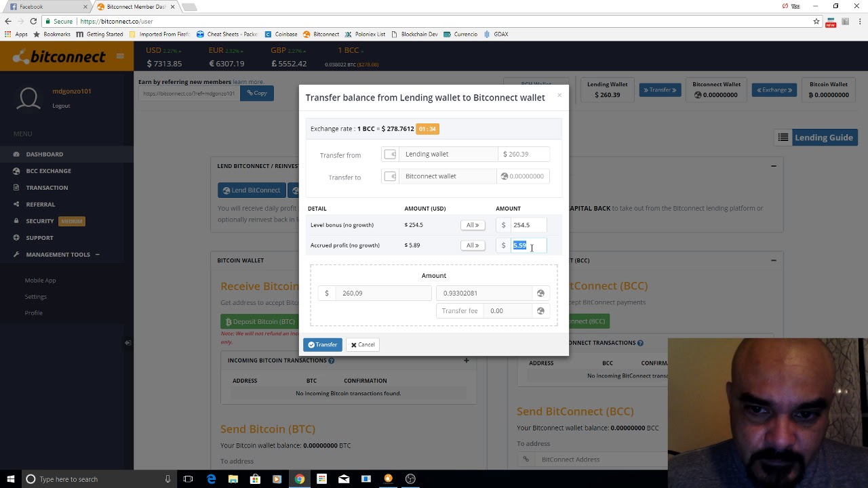Click the bitconnect logo
This screenshot has width=868, height=488.
59,56
